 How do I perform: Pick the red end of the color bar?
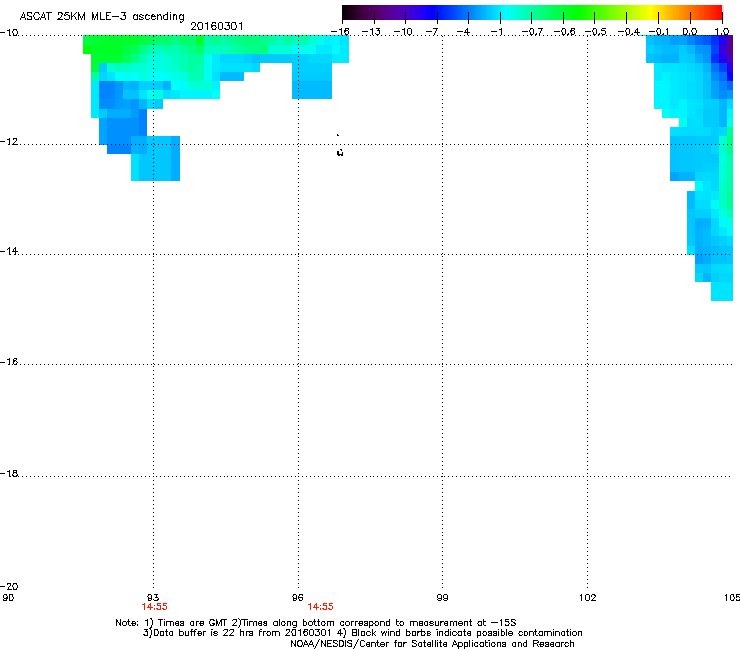coord(715,12)
